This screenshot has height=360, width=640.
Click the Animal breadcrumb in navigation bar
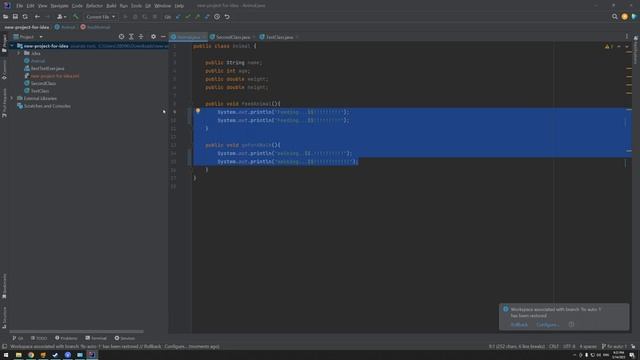(x=65, y=27)
